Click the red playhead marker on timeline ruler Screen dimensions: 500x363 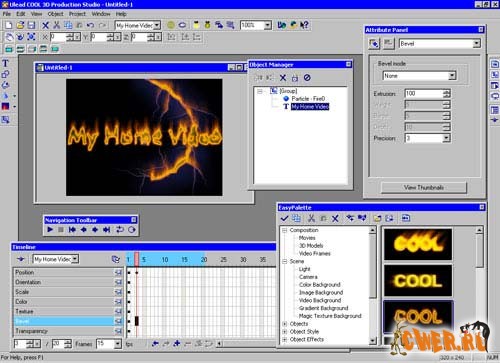137,259
